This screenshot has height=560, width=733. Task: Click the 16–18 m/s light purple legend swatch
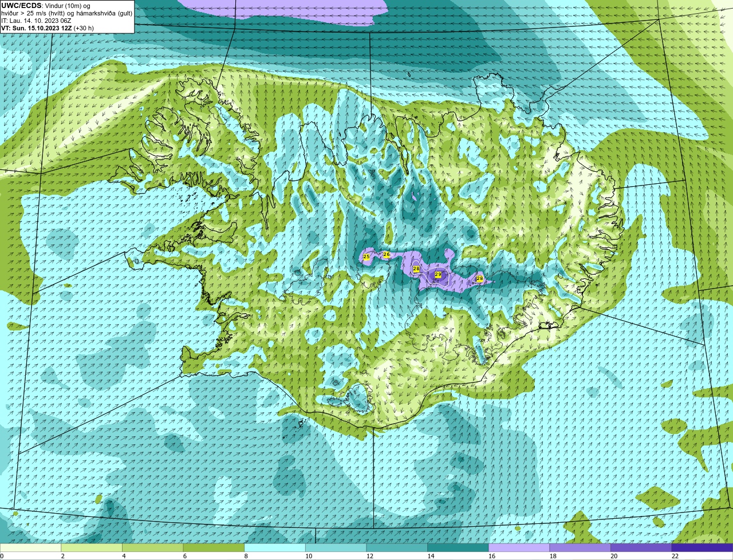tap(519, 548)
